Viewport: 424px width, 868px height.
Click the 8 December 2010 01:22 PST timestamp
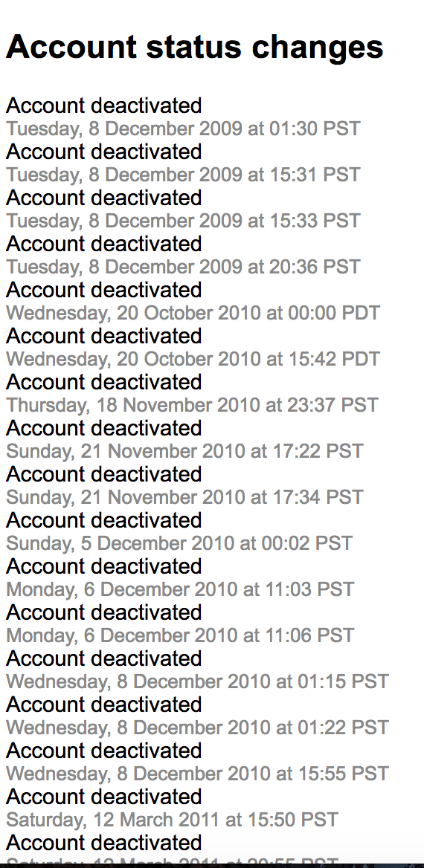(x=197, y=728)
